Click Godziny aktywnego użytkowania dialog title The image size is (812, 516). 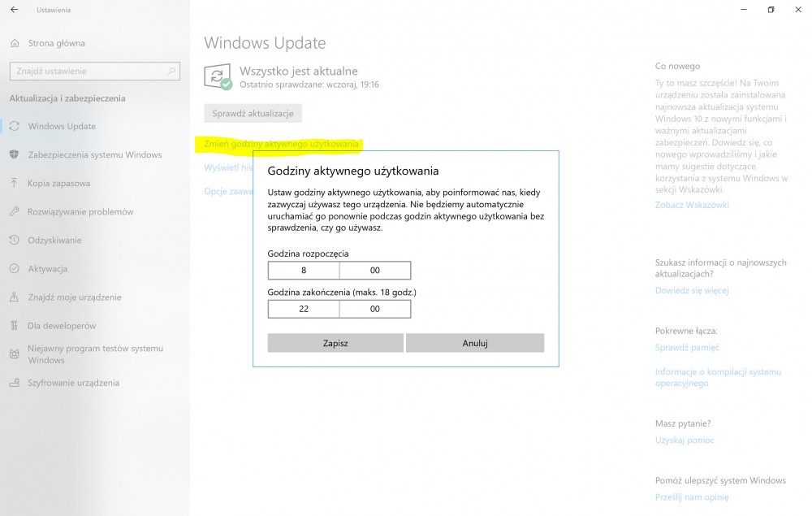[x=352, y=171]
